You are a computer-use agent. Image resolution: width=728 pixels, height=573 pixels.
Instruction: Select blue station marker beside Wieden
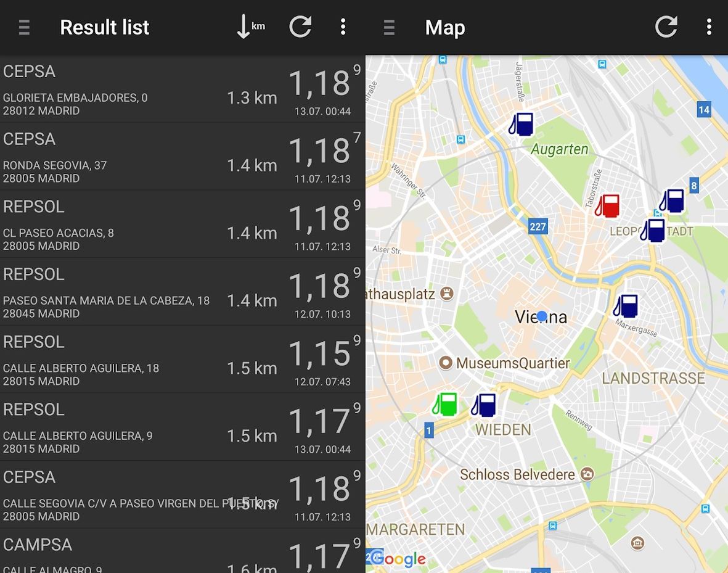(x=484, y=405)
